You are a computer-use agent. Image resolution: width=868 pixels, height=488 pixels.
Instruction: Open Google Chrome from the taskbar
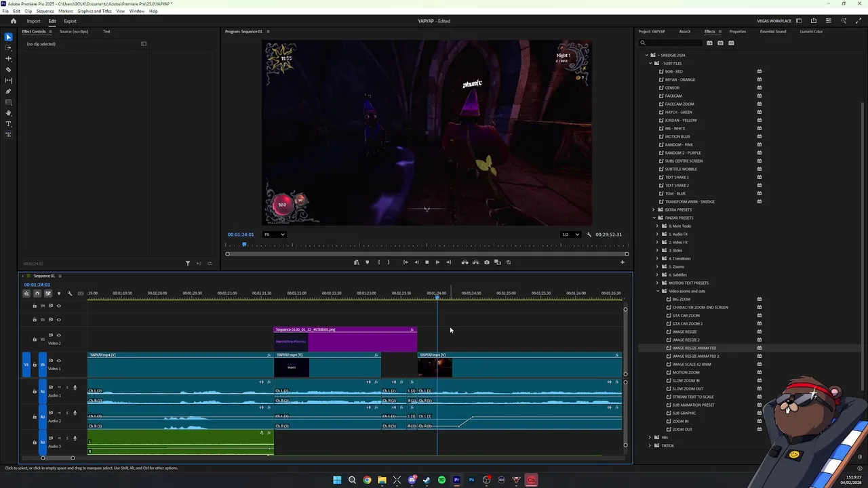(367, 480)
